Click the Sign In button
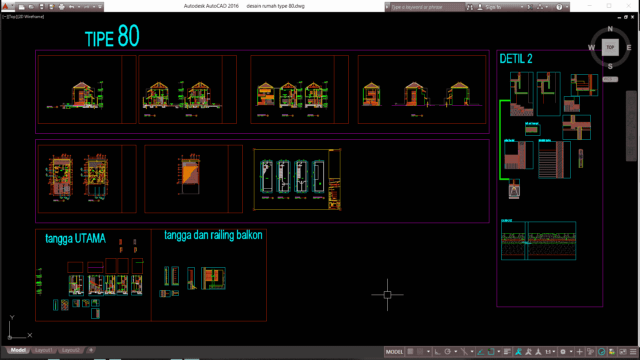 (489, 7)
